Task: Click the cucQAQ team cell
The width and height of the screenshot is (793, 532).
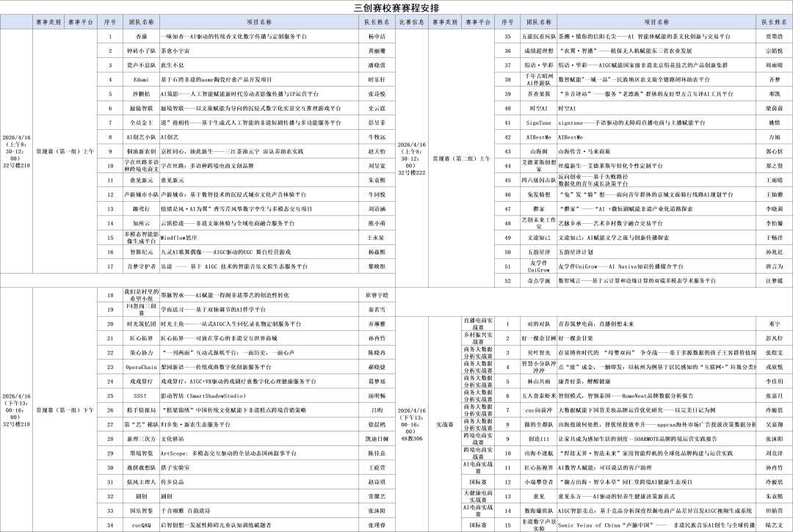Action: pyautogui.click(x=141, y=525)
